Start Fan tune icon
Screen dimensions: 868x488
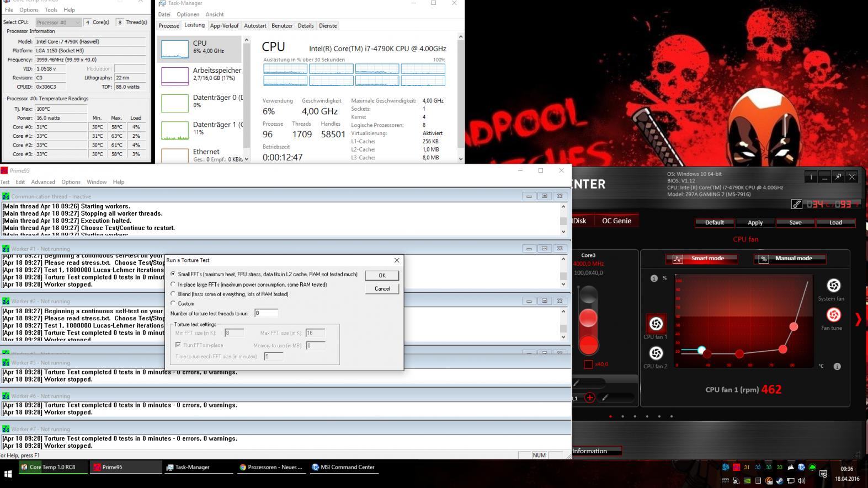coord(833,315)
